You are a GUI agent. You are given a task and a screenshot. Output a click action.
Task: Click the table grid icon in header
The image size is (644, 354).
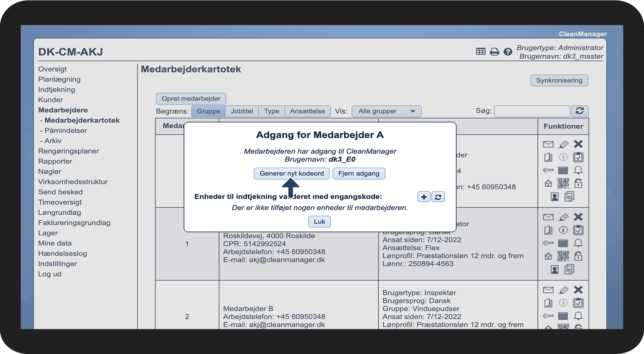(481, 52)
